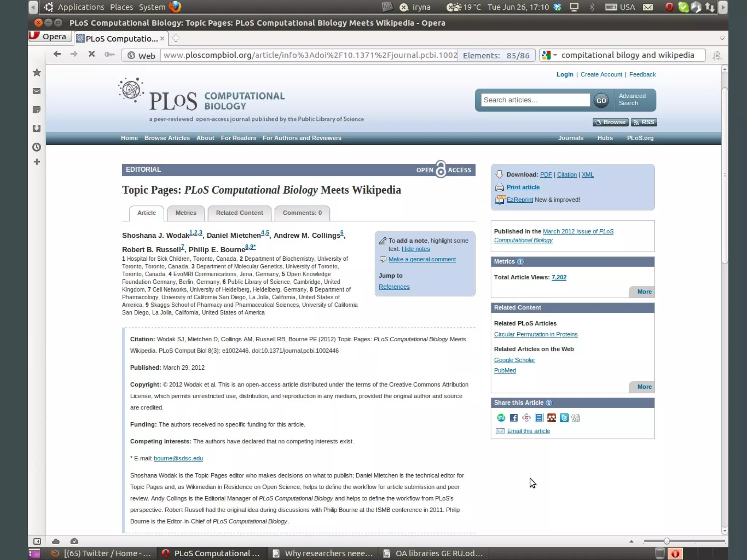The height and width of the screenshot is (560, 747).
Task: Adjust the page zoom slider
Action: click(666, 541)
